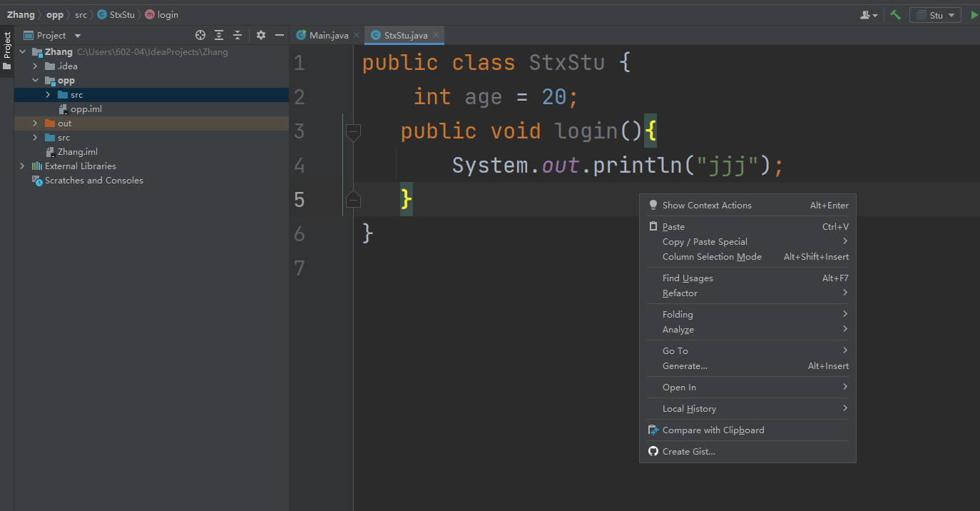
Task: Click the login method name in code
Action: 586,131
